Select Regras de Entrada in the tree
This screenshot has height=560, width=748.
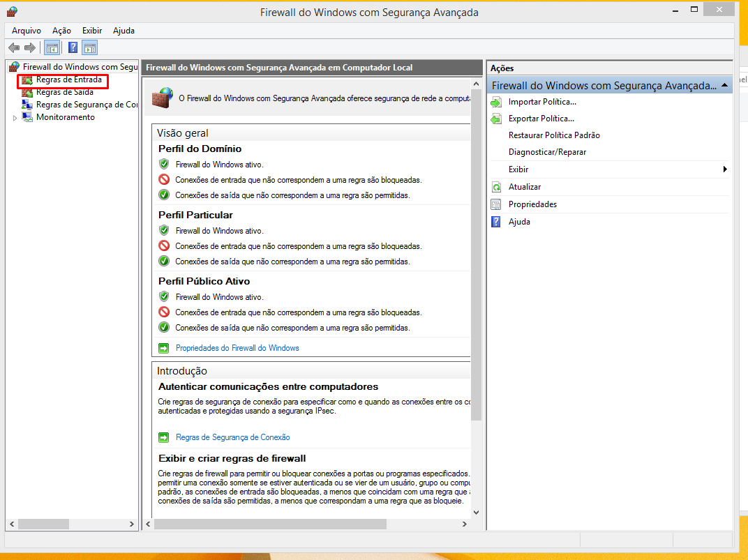pos(68,80)
